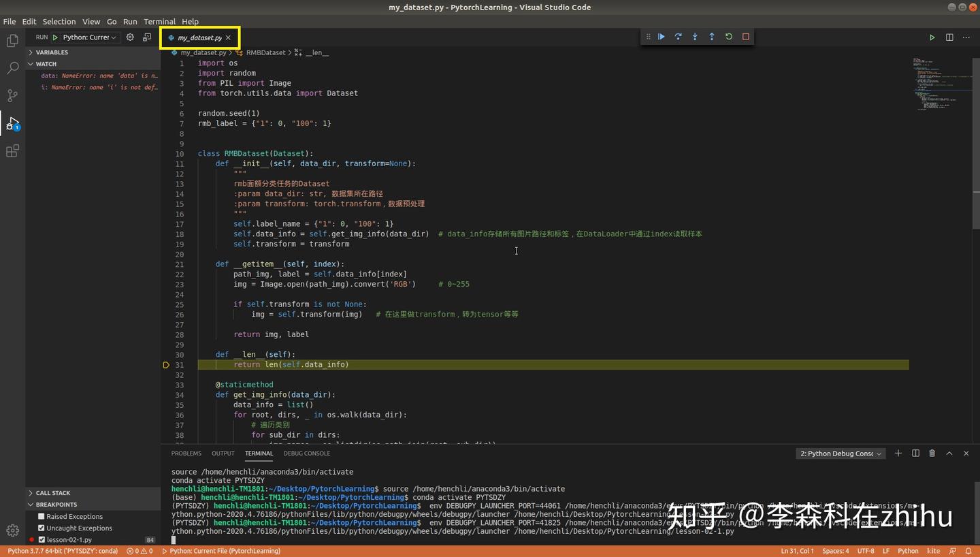Open the Extensions view icon
This screenshot has width=980, height=557.
[12, 151]
